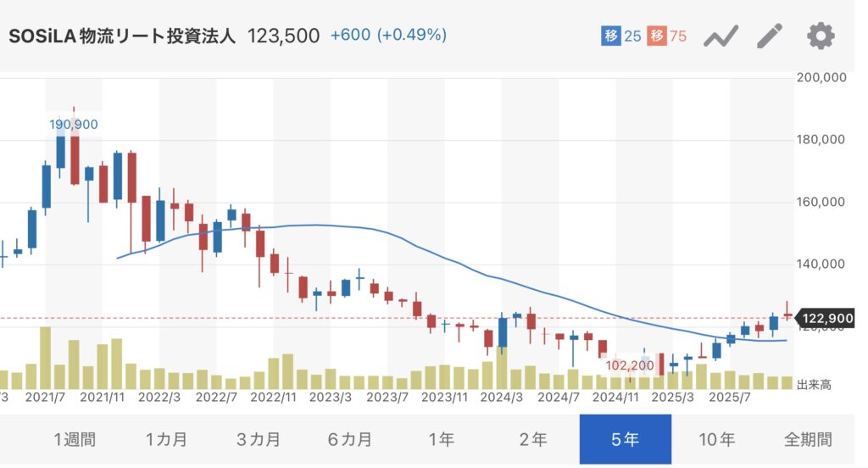This screenshot has height=468, width=868.
Task: Click the +600 (+0.49%) price change
Action: (388, 36)
